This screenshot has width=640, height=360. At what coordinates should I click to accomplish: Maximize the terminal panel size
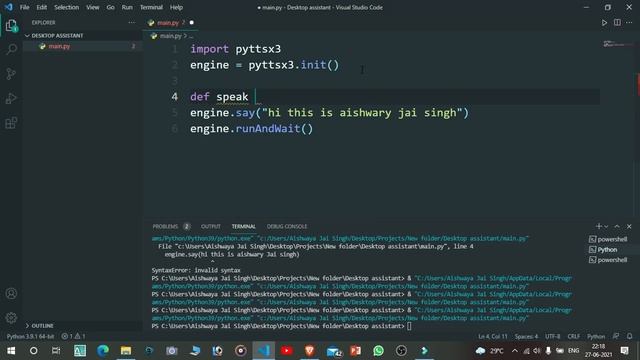pos(617,226)
